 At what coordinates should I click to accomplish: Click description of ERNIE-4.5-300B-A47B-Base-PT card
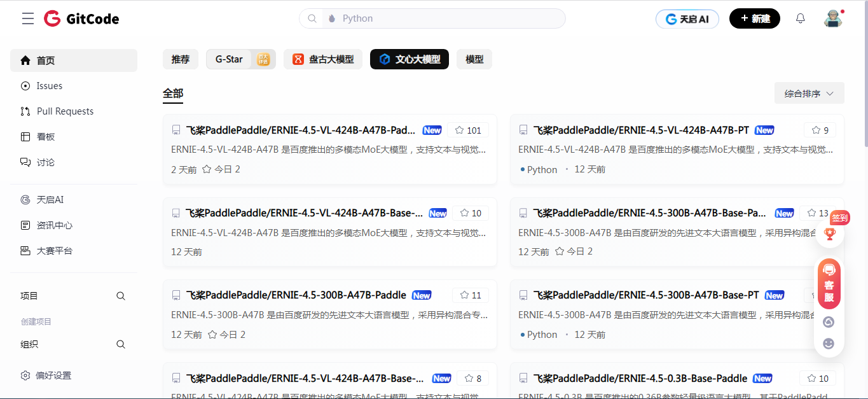pos(666,315)
